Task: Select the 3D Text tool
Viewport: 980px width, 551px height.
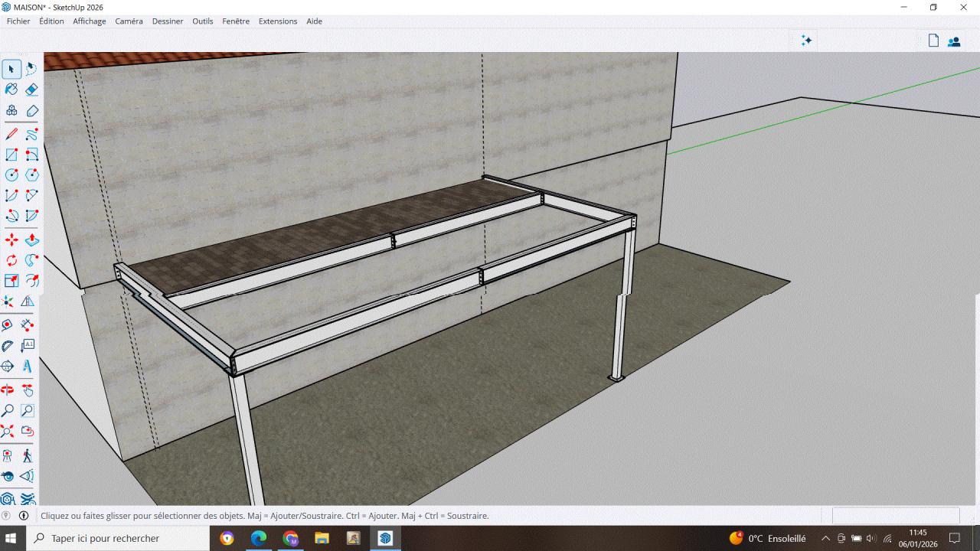Action: (28, 367)
